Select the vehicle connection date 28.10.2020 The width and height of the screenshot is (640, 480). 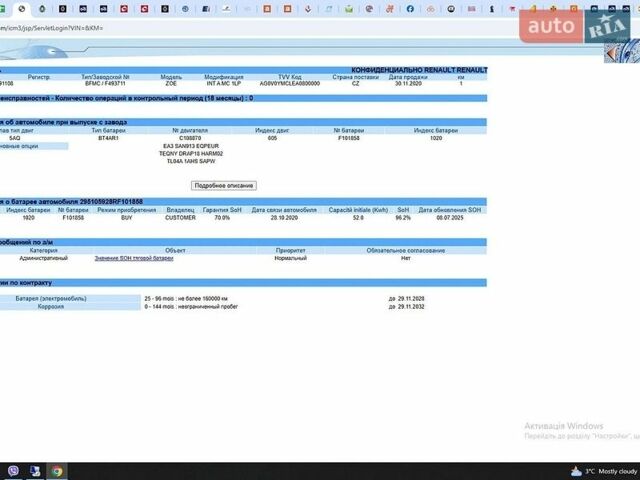pyautogui.click(x=284, y=218)
